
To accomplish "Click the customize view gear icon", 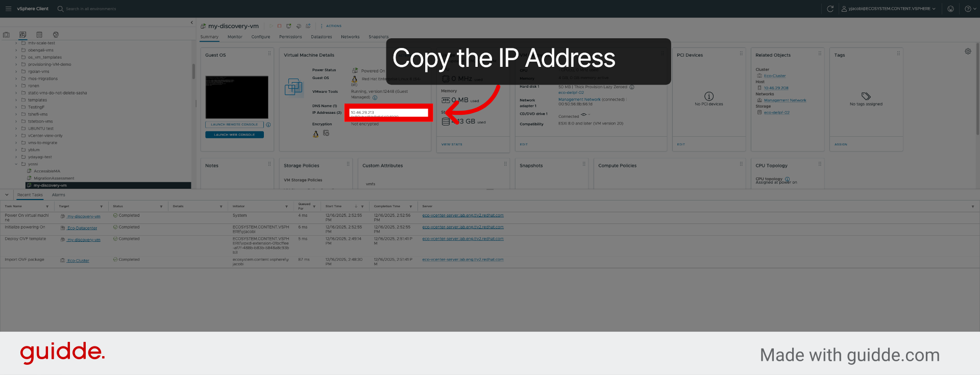I will pos(968,52).
